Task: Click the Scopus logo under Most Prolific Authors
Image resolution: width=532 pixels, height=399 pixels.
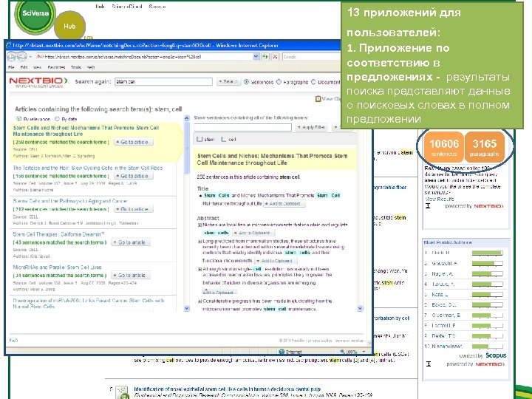Action: tap(496, 355)
